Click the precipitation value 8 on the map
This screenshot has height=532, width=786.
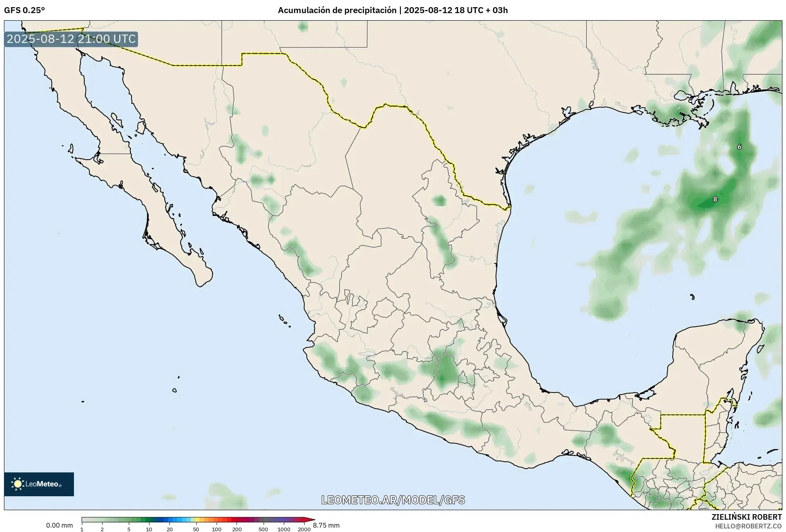pyautogui.click(x=715, y=199)
